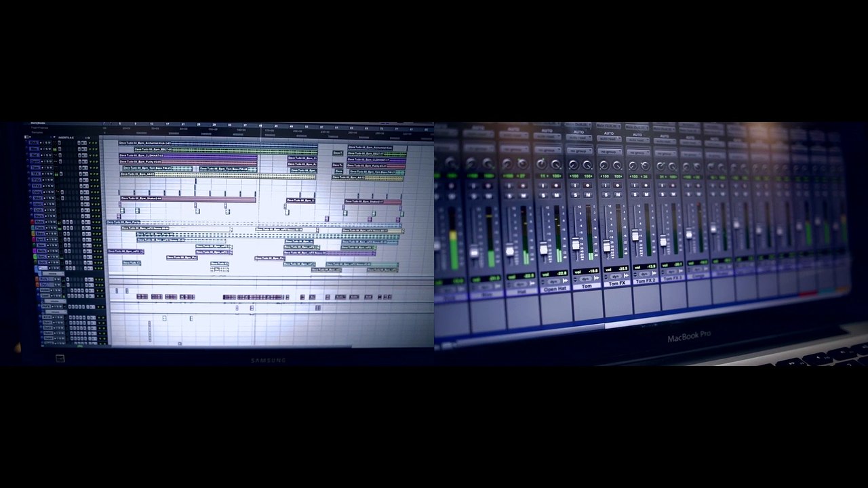This screenshot has width=868, height=488.
Task: Arm record on the Tom FX 2 channel
Action: coord(646,185)
